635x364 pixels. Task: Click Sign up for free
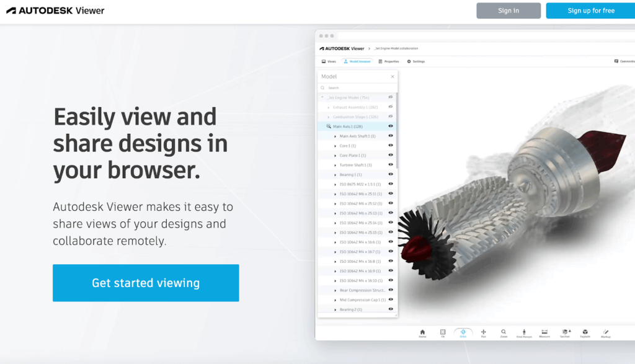pos(590,10)
